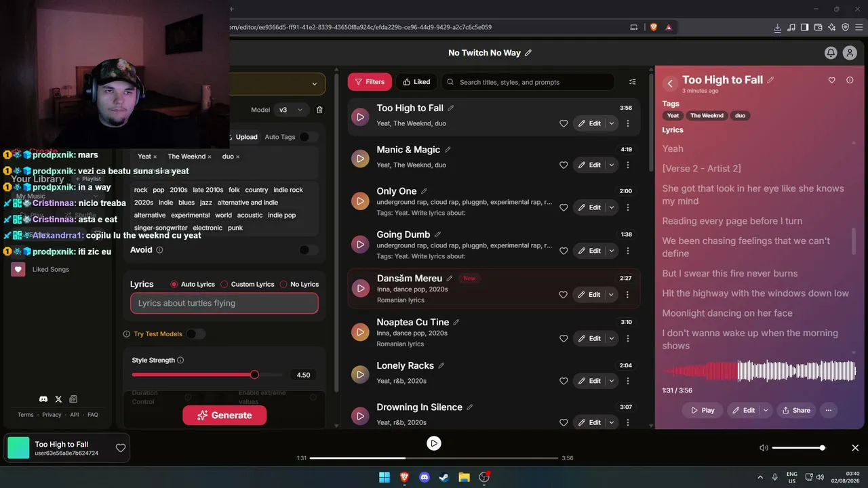
Task: Play the Noaptea Cu Tine track
Action: tap(360, 332)
